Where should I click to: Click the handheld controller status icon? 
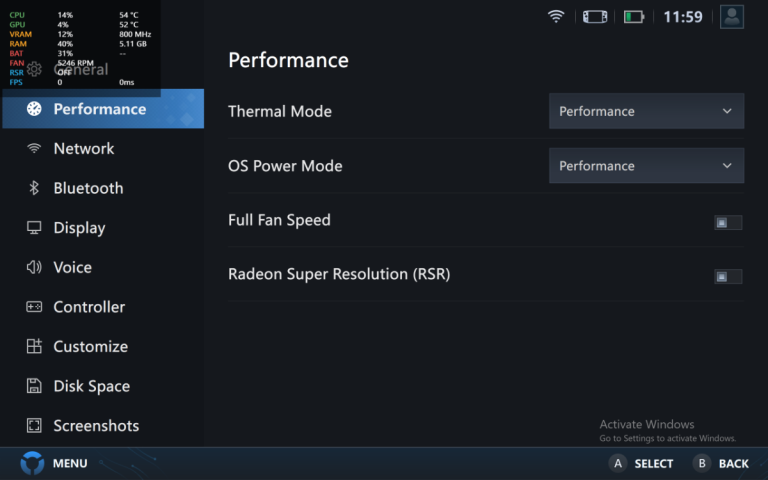(x=595, y=16)
